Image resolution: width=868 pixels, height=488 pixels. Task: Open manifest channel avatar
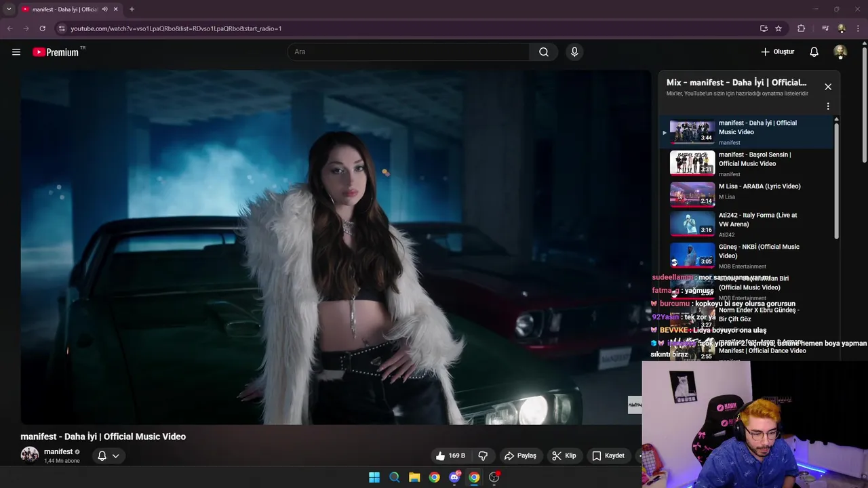click(30, 455)
